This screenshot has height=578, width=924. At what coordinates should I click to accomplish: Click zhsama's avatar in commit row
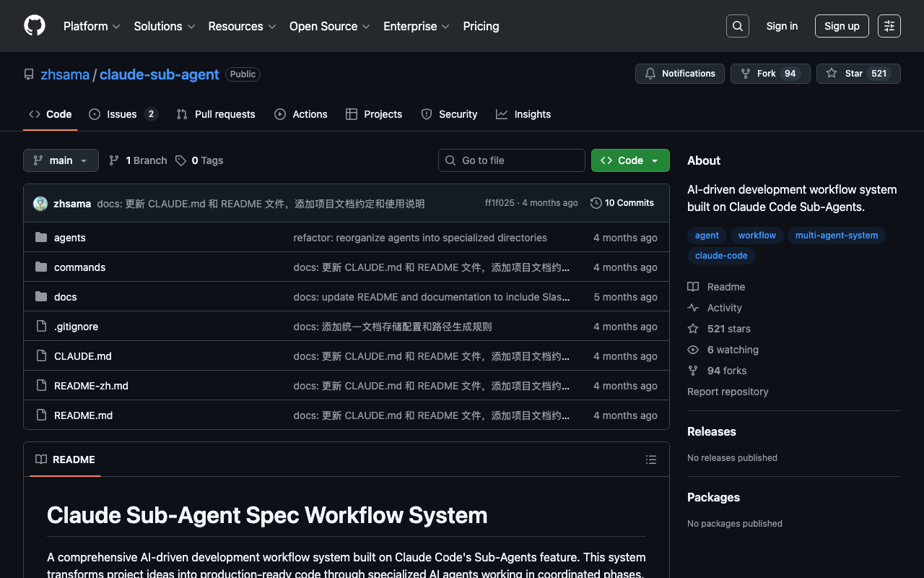(40, 204)
